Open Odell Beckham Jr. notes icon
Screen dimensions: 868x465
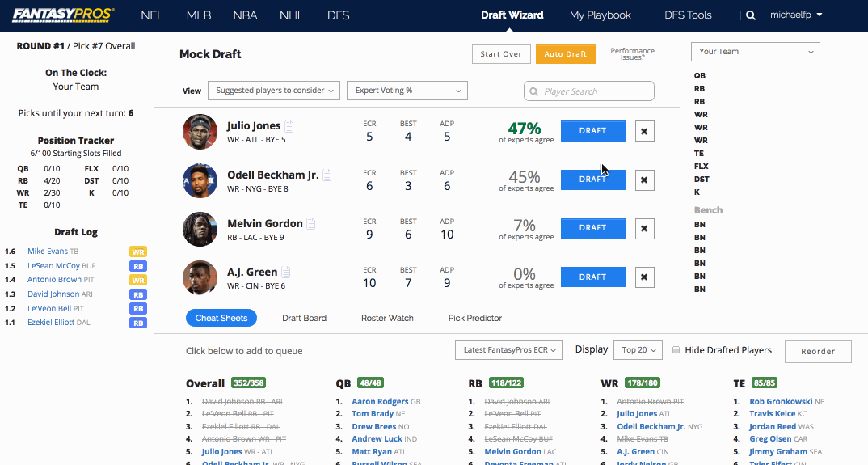tap(327, 175)
